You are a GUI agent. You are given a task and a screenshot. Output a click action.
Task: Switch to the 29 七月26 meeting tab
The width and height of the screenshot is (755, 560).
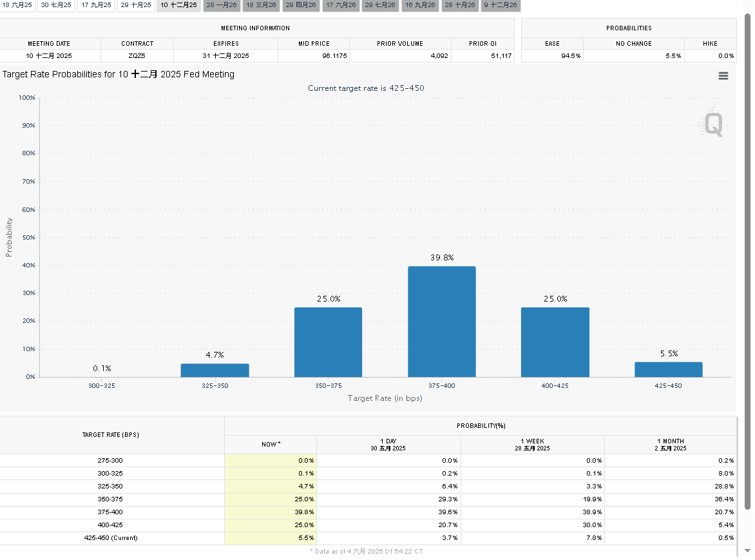[380, 5]
